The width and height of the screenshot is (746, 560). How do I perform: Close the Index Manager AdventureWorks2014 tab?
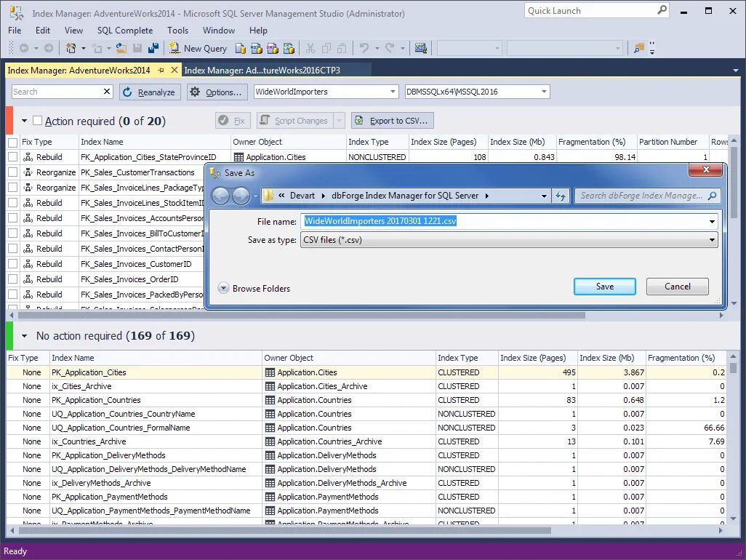(x=175, y=70)
